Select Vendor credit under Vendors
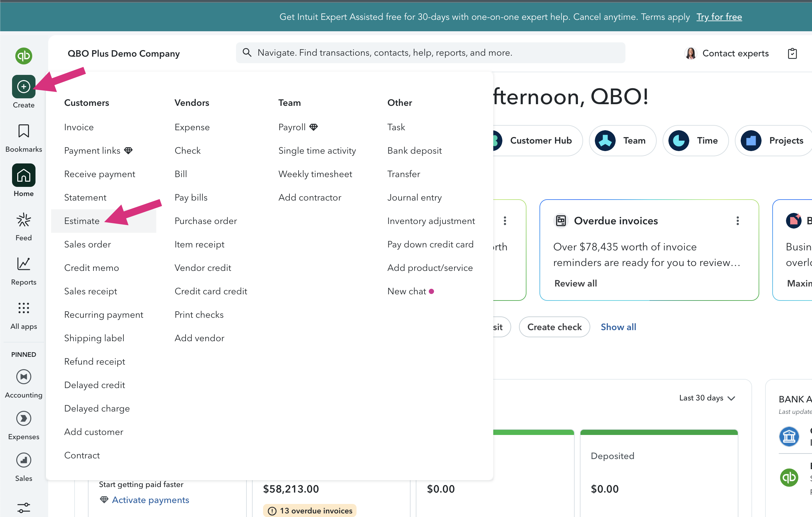The image size is (812, 517). 203,268
